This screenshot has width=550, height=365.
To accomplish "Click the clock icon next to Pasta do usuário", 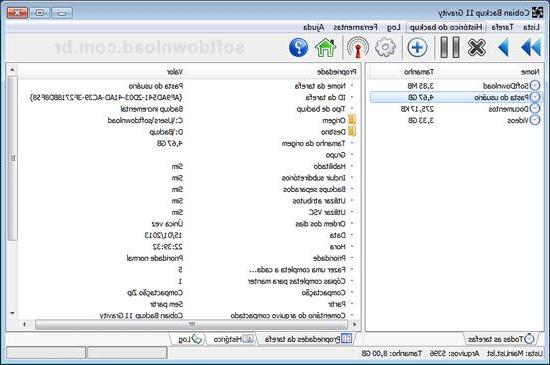I will [x=535, y=97].
